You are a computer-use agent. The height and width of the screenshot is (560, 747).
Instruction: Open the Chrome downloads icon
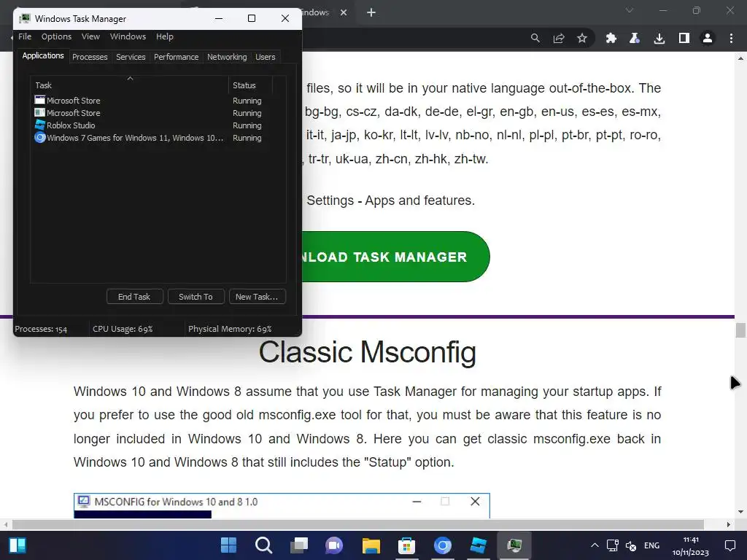coord(659,38)
